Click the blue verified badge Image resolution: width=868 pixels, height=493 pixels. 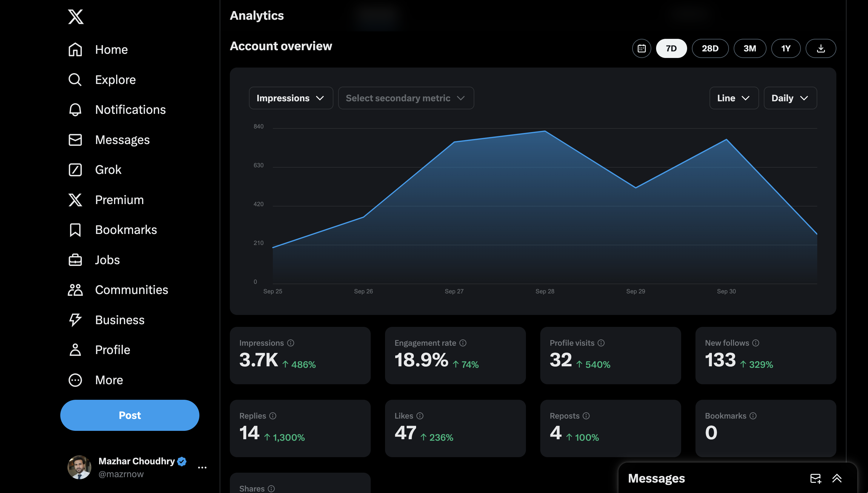(182, 462)
